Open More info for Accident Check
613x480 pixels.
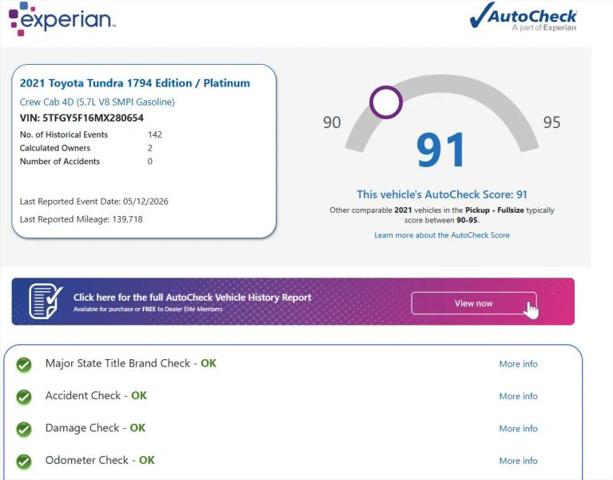point(518,396)
